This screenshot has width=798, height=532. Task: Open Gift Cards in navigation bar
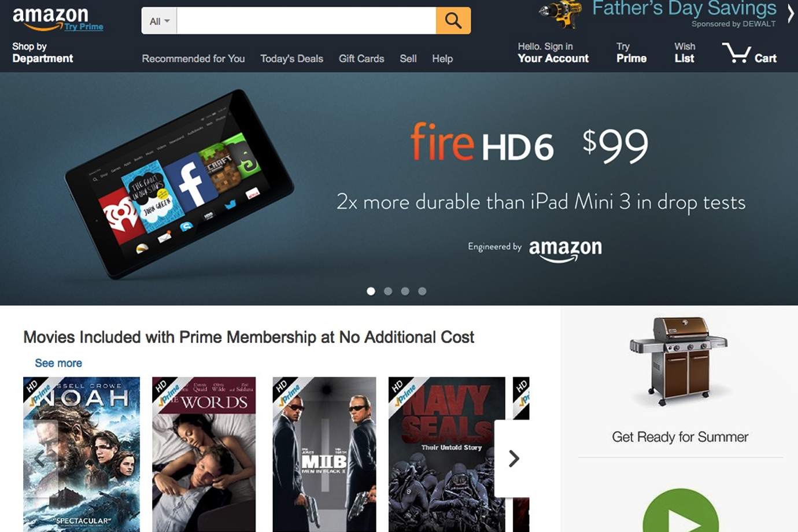click(x=361, y=58)
